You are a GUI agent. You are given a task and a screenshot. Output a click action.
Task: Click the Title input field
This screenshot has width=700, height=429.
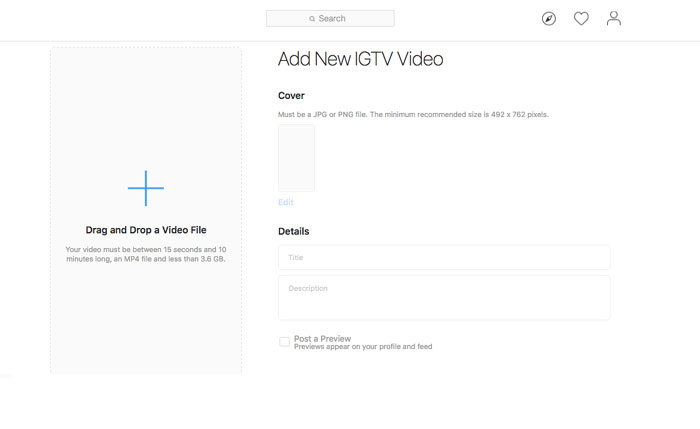[x=444, y=258]
